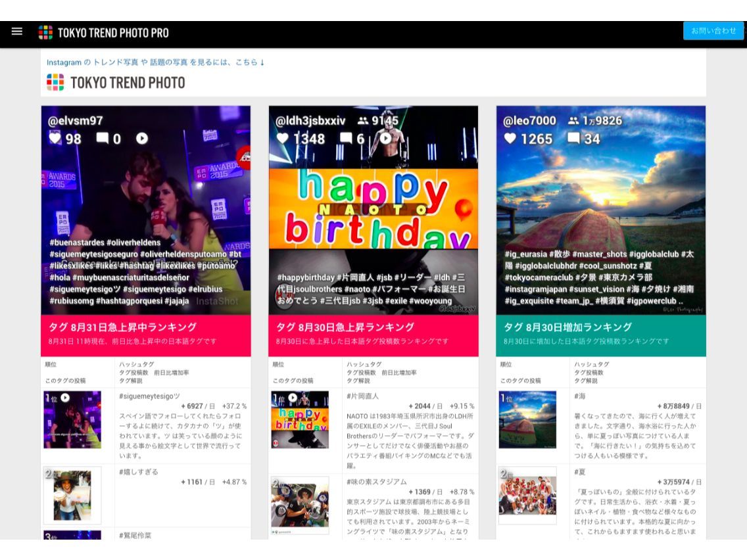The image size is (747, 560).
Task: Click followers icon beside @ldh3jsbxxiv
Action: (x=363, y=120)
